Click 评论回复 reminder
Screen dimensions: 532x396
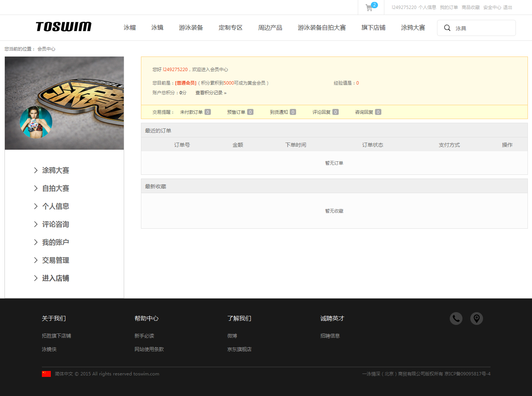pyautogui.click(x=325, y=112)
